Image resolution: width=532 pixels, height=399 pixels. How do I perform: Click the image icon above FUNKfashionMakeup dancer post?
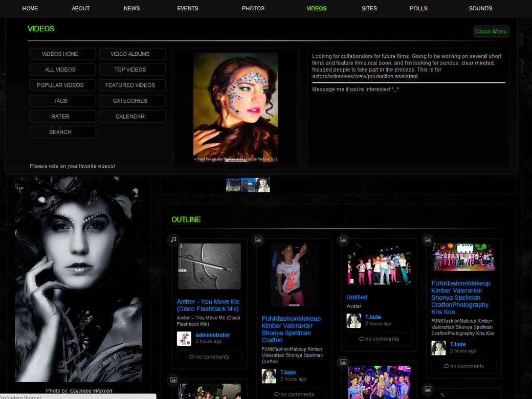tap(258, 239)
